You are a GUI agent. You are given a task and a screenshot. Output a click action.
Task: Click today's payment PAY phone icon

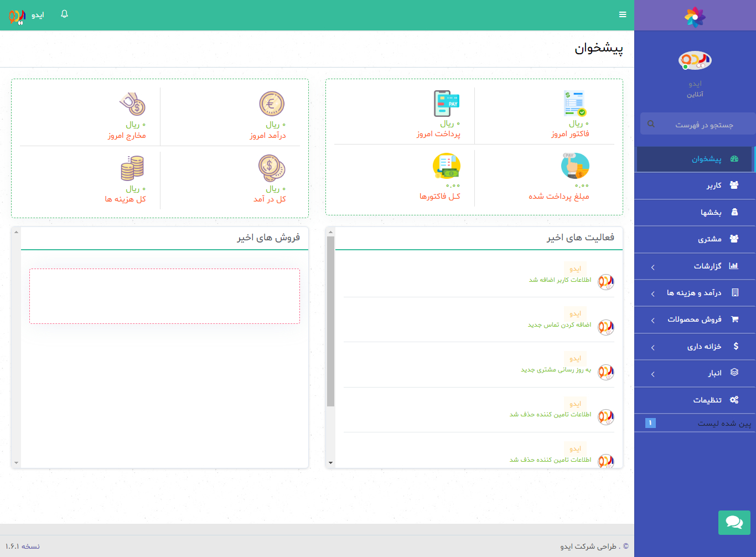(x=446, y=103)
